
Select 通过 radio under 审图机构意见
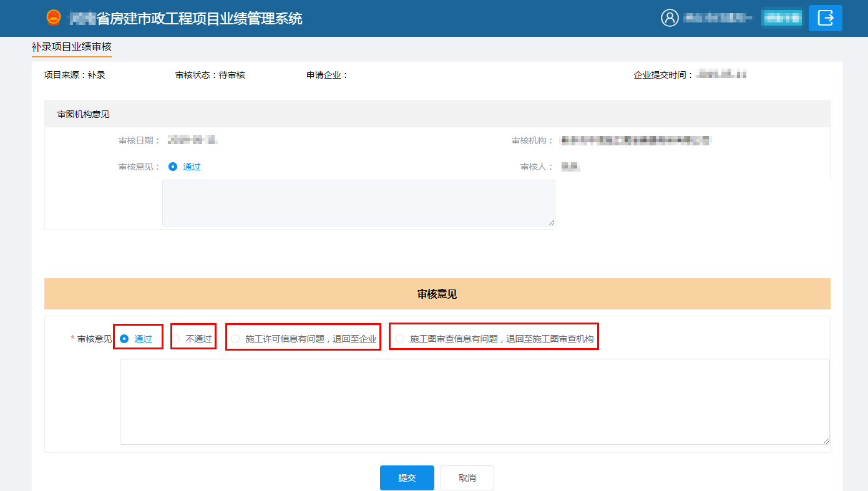pyautogui.click(x=173, y=167)
